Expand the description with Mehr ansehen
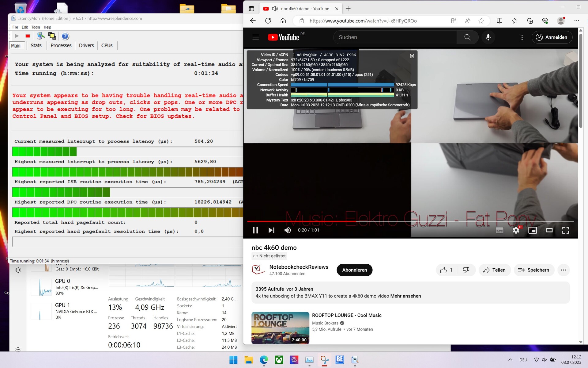Screen dimensions: 588x368 405,296
